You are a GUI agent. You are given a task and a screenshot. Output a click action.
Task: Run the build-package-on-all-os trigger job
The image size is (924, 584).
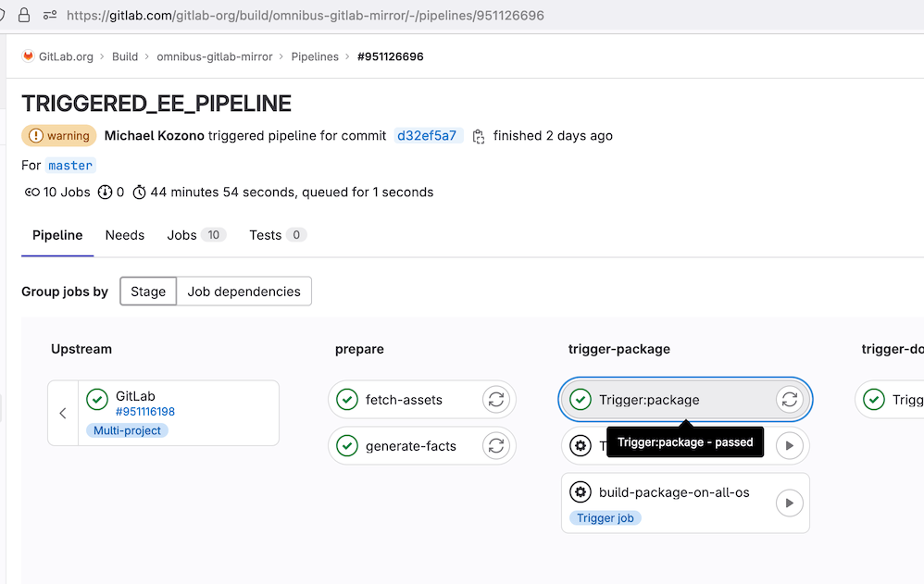790,503
